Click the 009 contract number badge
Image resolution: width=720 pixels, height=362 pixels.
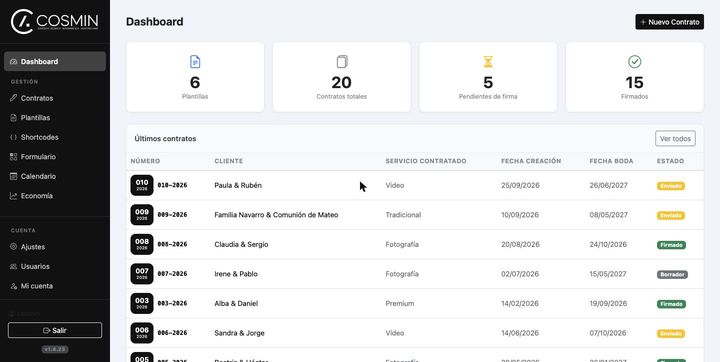coord(142,215)
